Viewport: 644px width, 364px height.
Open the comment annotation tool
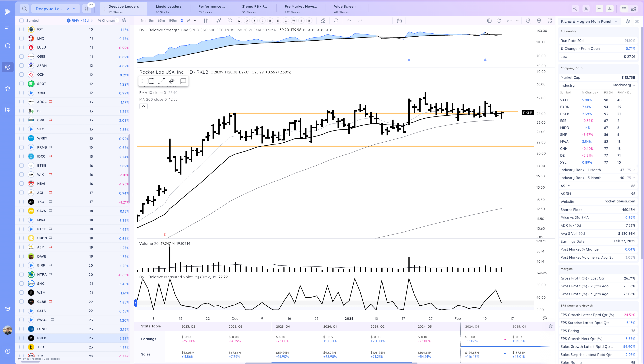(183, 81)
